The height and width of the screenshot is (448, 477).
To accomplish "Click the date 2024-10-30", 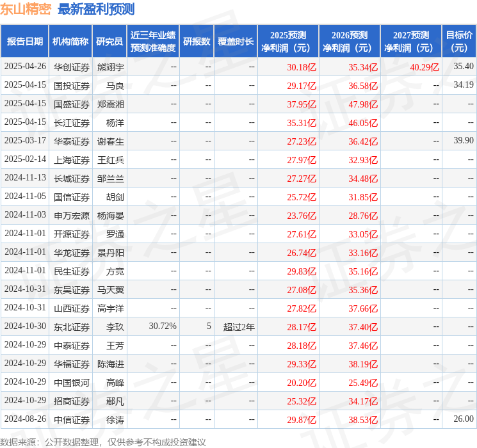I will (x=25, y=326).
